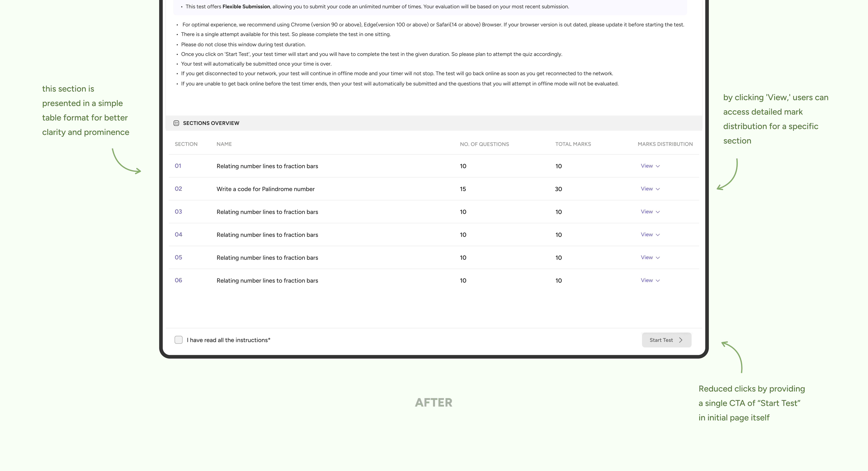The height and width of the screenshot is (471, 868).
Task: Click section number 01 link
Action: 178,166
